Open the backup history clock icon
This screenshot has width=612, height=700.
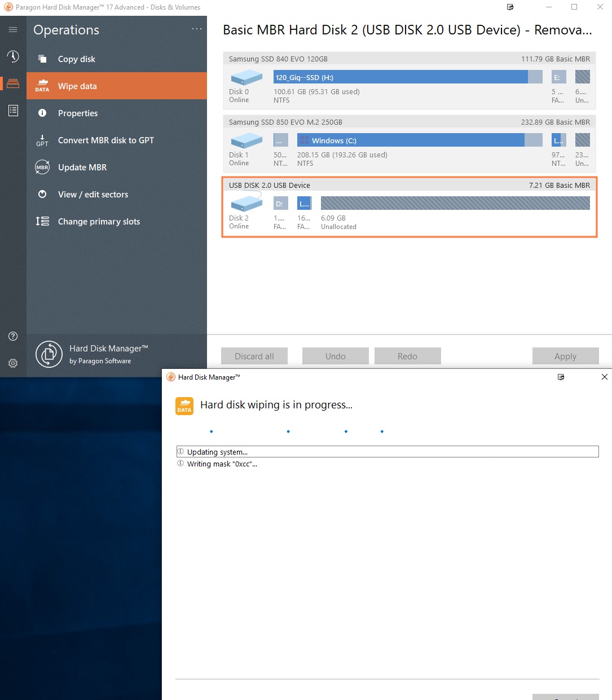pyautogui.click(x=13, y=56)
